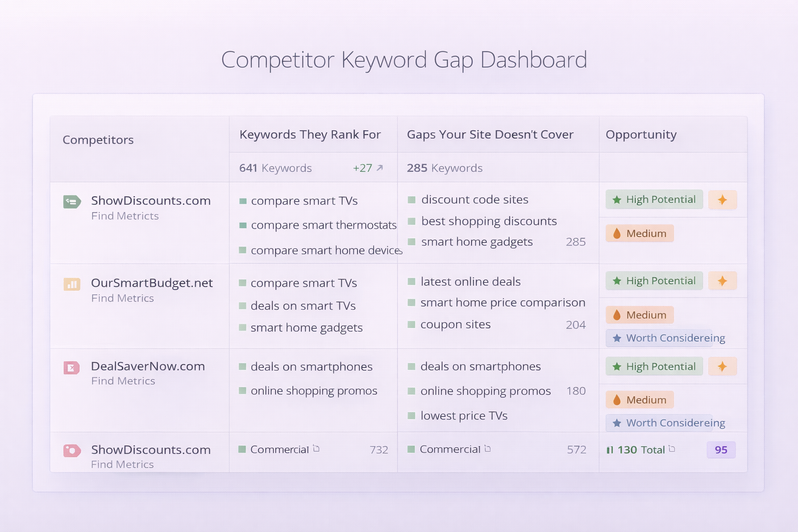Select the OurSmartBudget.net bar chart icon
The width and height of the screenshot is (798, 532).
[x=71, y=284]
